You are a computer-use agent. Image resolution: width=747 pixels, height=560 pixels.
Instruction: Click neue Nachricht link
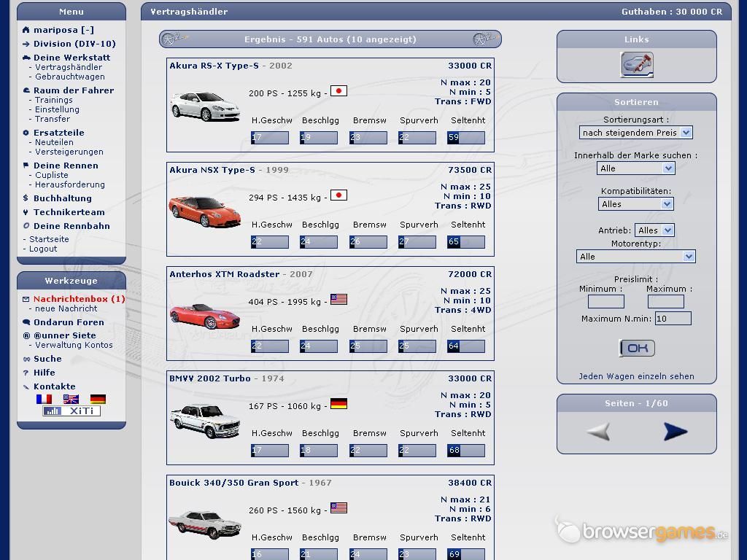coord(66,308)
